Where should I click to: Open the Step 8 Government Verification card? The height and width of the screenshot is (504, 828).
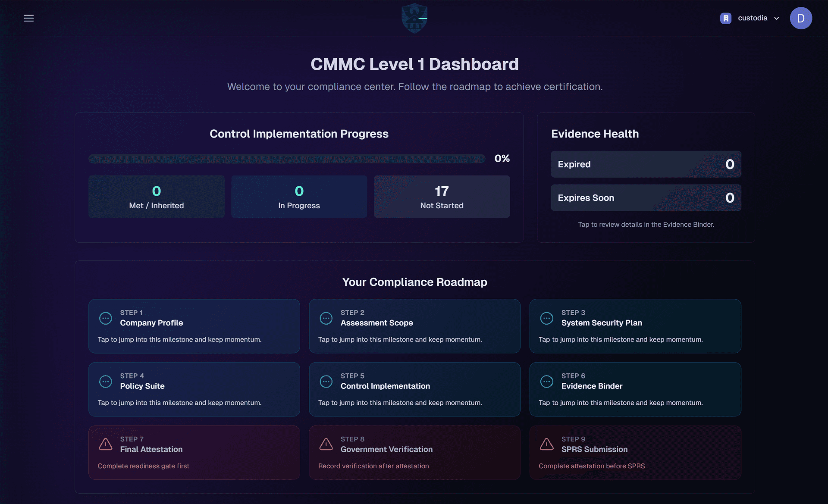click(414, 452)
